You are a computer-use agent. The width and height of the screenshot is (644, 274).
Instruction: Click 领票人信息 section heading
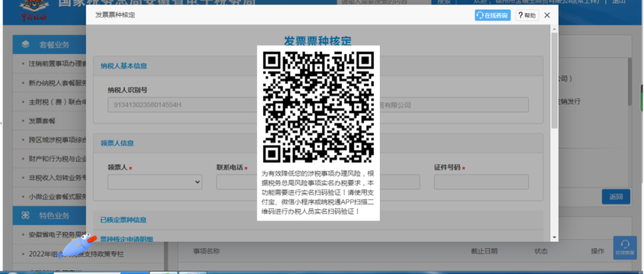click(x=117, y=143)
